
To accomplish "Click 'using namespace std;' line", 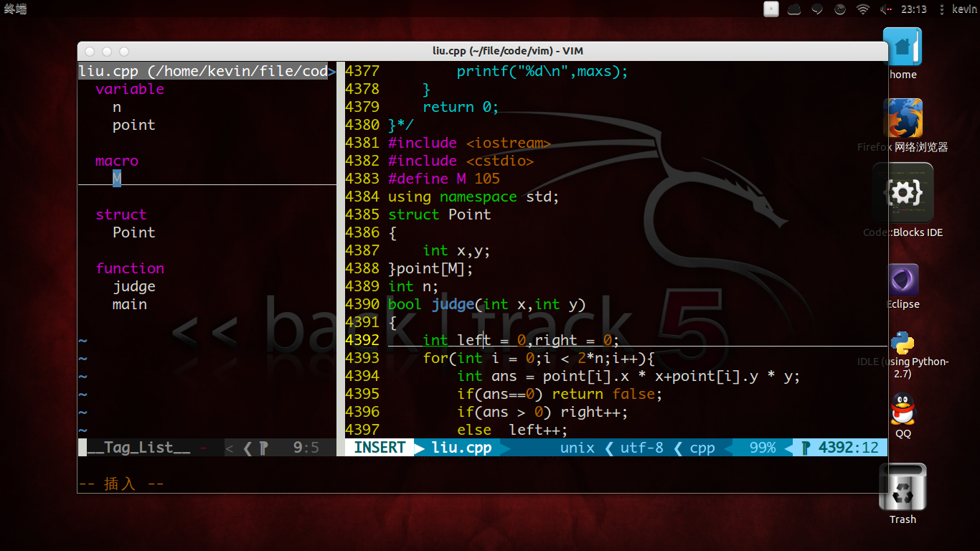I will 473,197.
